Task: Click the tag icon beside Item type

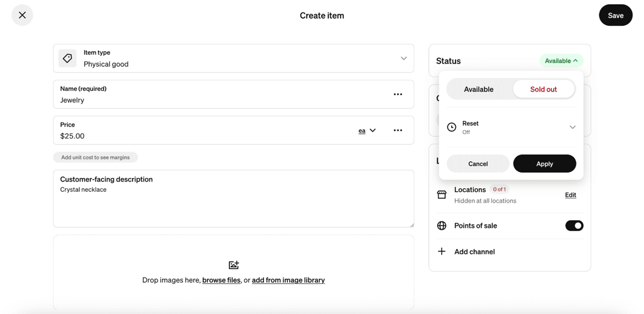Action: [67, 58]
